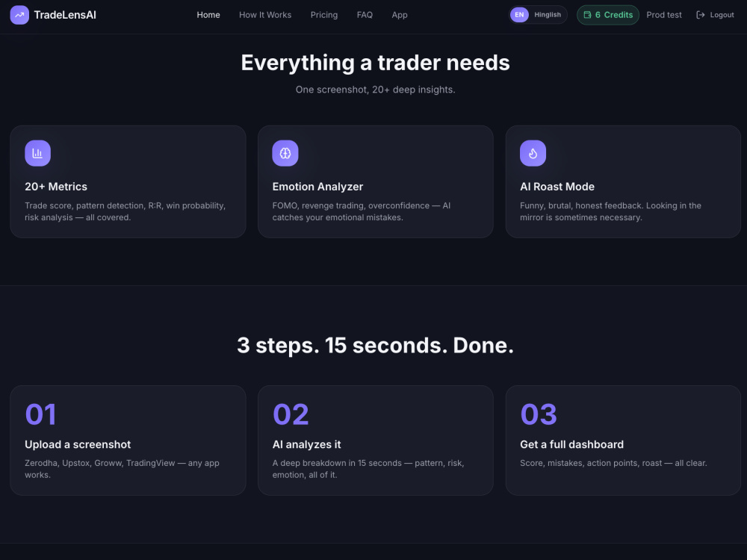Switch language to Hinglish

548,15
